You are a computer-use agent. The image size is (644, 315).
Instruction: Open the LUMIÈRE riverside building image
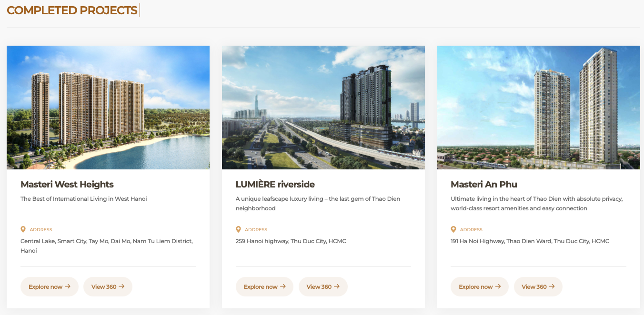click(x=323, y=108)
